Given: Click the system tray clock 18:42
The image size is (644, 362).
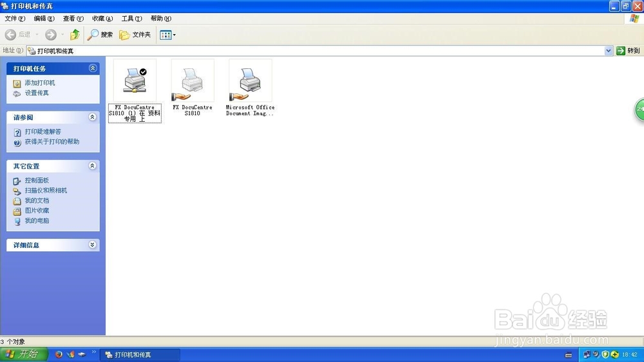Looking at the screenshot, I should click(x=630, y=355).
